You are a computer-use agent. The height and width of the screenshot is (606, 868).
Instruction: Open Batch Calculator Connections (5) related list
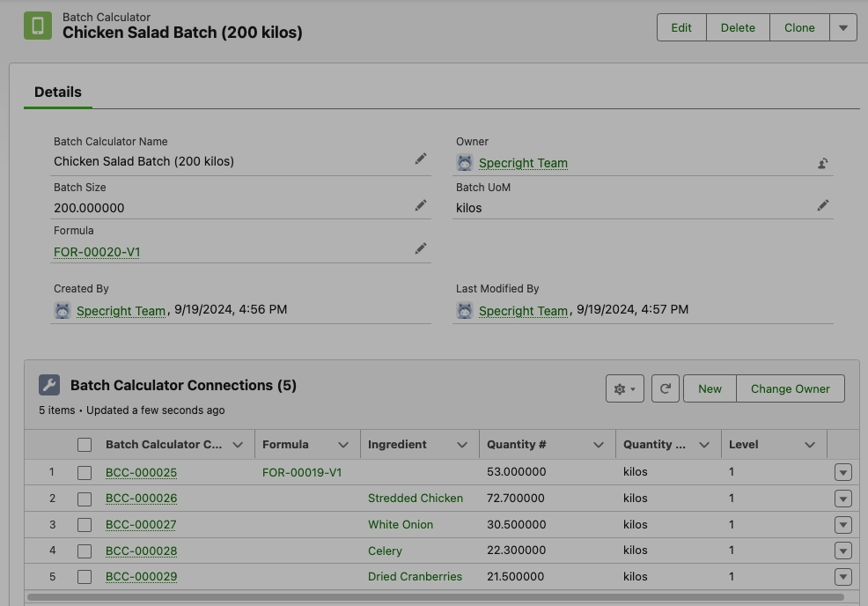pos(183,386)
